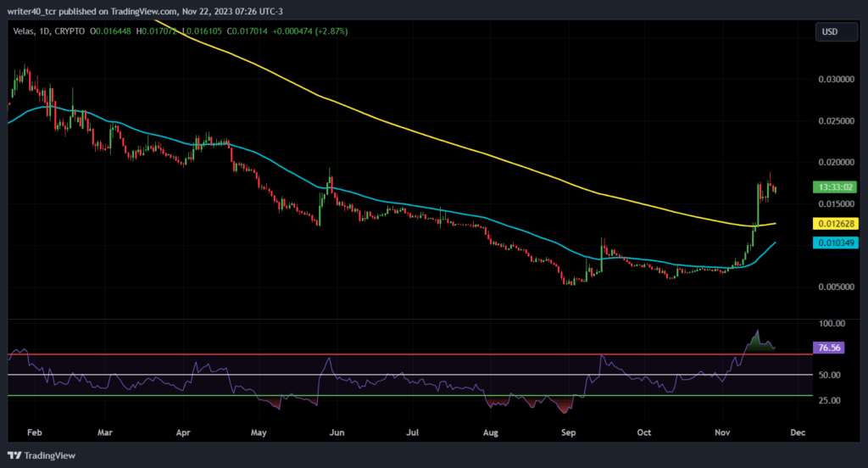Click the Oct label on time axis
This screenshot has height=468, width=868.
(x=644, y=432)
